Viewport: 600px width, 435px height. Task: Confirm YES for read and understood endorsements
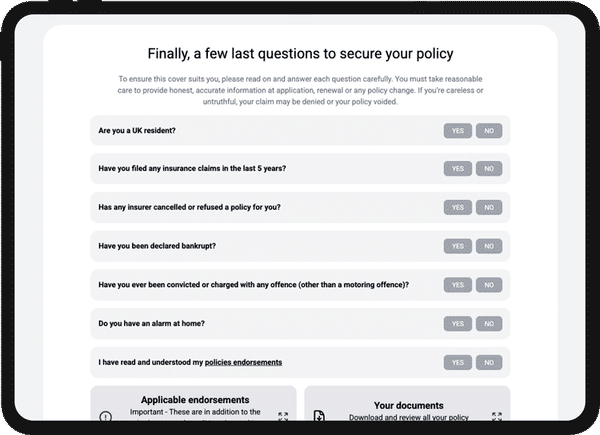458,362
